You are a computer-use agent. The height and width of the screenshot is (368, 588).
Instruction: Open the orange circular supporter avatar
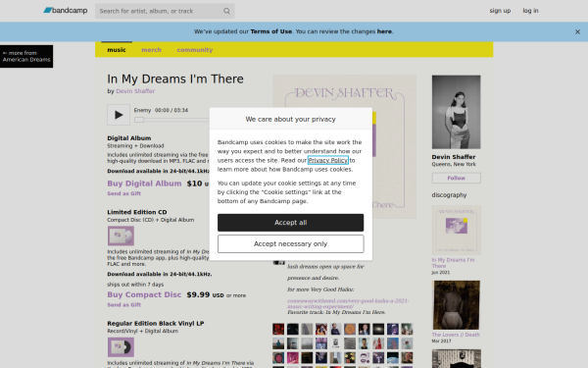click(350, 329)
